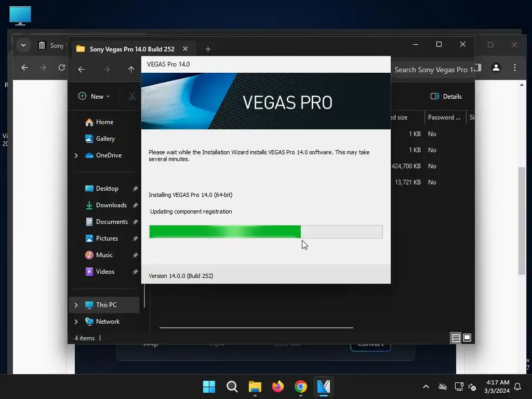This screenshot has width=532, height=399.
Task: Click the browser back button
Action: 24,68
